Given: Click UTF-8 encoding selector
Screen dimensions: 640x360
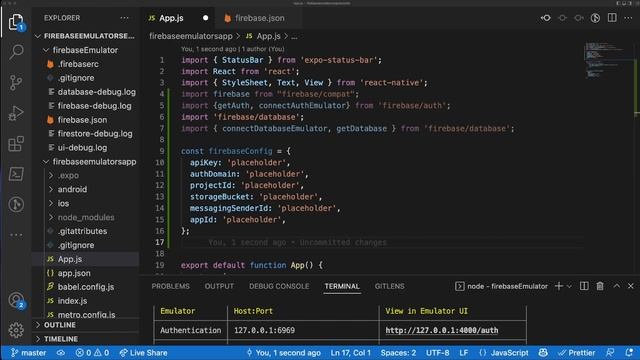Looking at the screenshot, I should coord(438,353).
